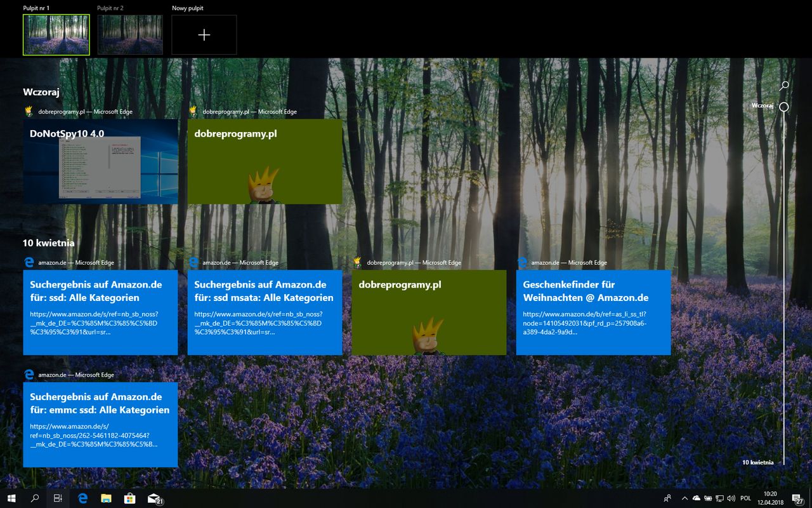The height and width of the screenshot is (508, 812).
Task: Switch to Pulpit nr 1 desktop thumbnail
Action: click(56, 35)
